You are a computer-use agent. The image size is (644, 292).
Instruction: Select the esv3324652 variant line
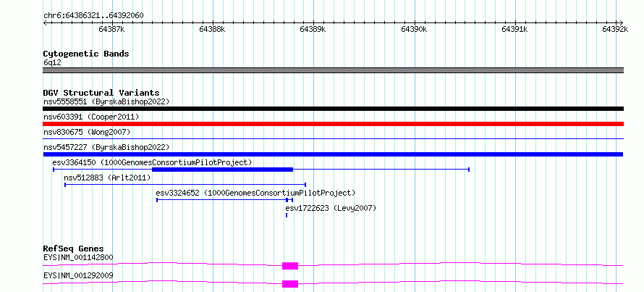click(224, 200)
